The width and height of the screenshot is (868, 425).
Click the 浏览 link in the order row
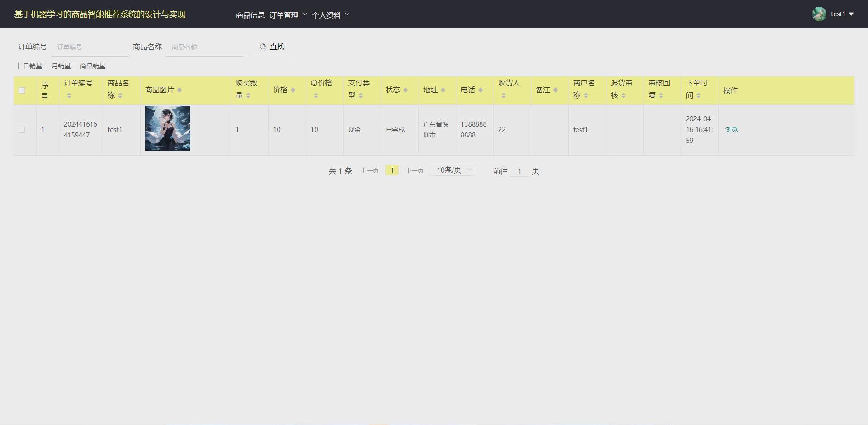[731, 130]
